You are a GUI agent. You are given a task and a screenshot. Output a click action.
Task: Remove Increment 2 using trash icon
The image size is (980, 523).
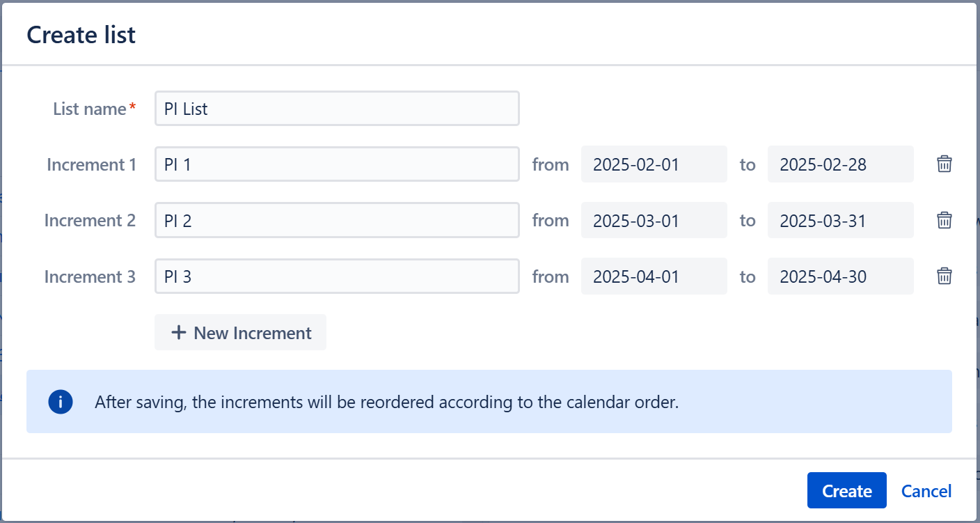point(944,221)
